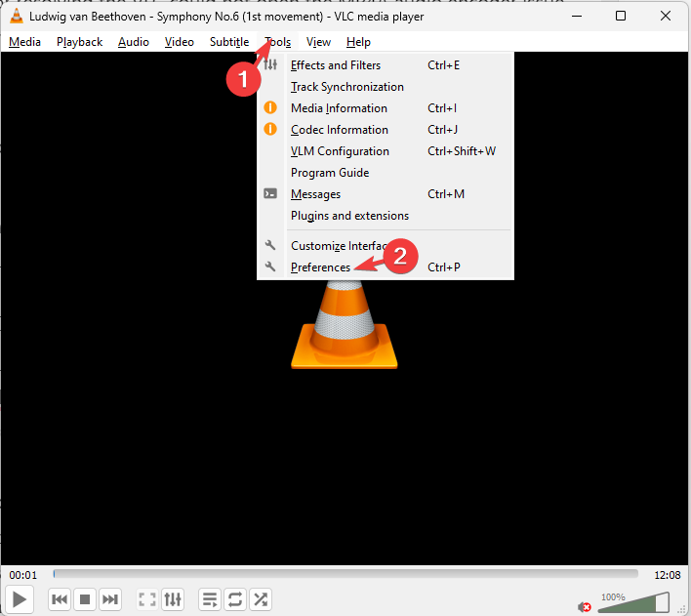
Task: Toggle fullscreen video mode
Action: point(147,599)
